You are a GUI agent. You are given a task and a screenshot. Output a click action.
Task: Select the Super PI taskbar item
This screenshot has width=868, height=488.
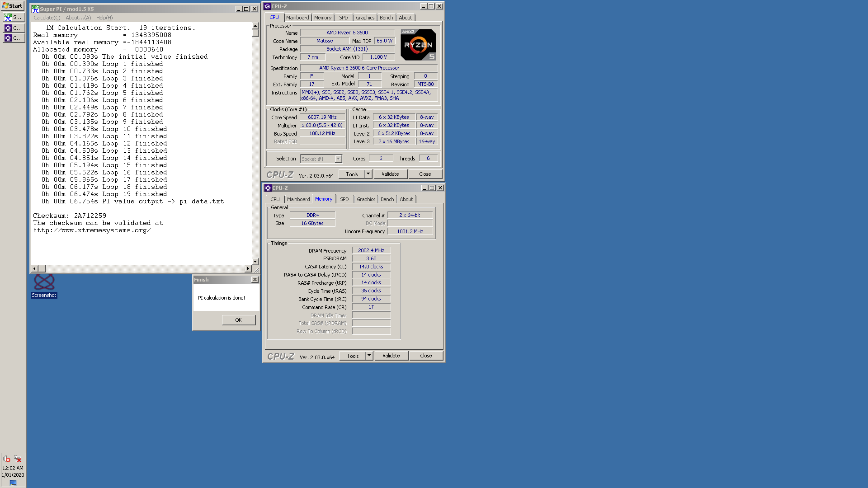13,17
